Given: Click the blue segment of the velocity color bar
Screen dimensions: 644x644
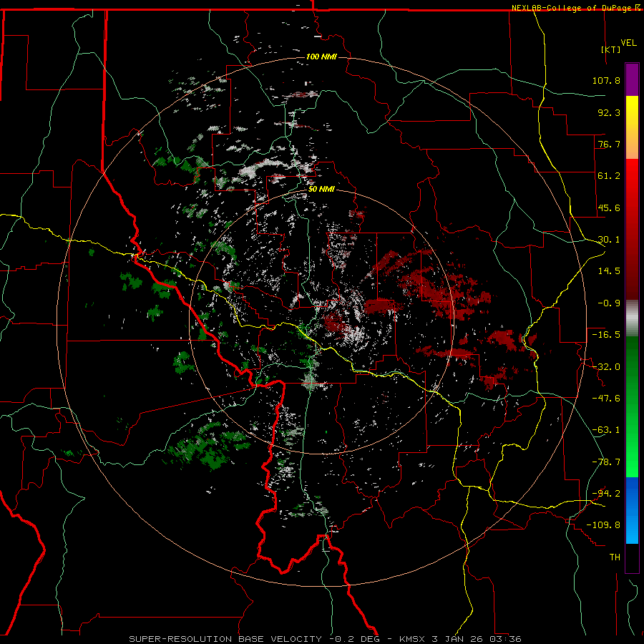Looking at the screenshot, I should point(632,510).
